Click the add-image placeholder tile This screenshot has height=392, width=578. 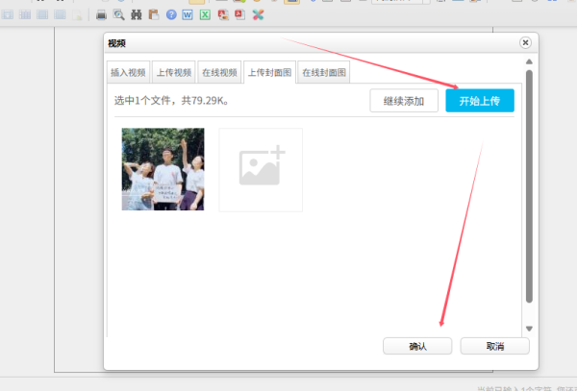coord(261,169)
